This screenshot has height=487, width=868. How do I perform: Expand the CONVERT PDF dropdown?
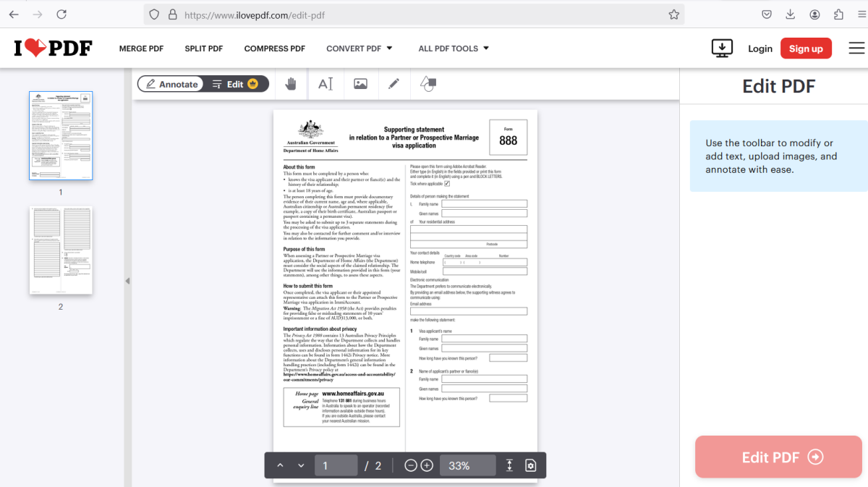[359, 48]
